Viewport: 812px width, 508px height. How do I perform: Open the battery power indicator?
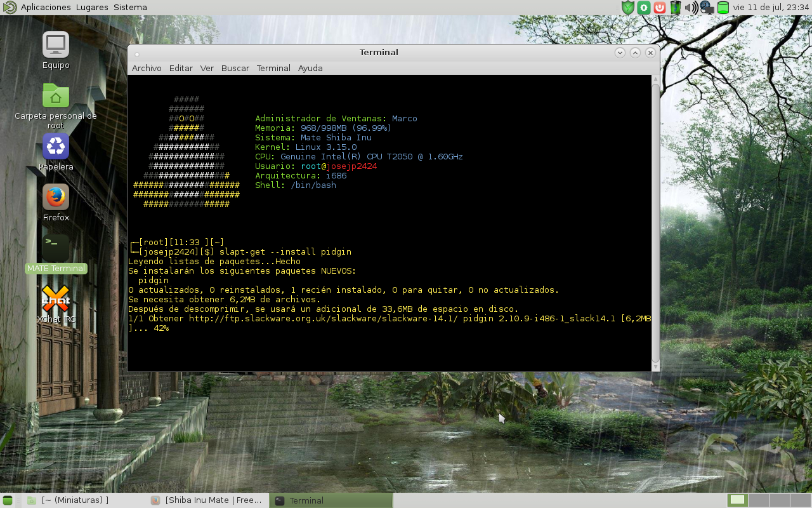click(676, 8)
